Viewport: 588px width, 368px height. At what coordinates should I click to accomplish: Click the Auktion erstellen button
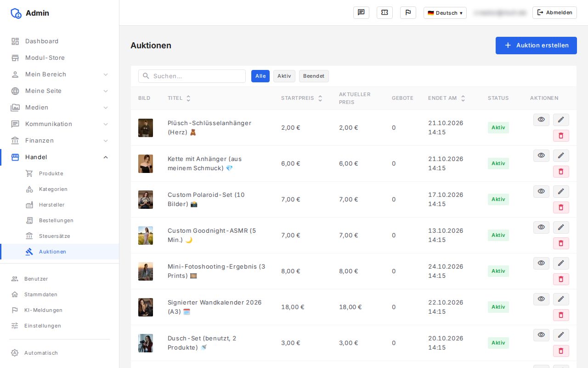[x=536, y=46]
